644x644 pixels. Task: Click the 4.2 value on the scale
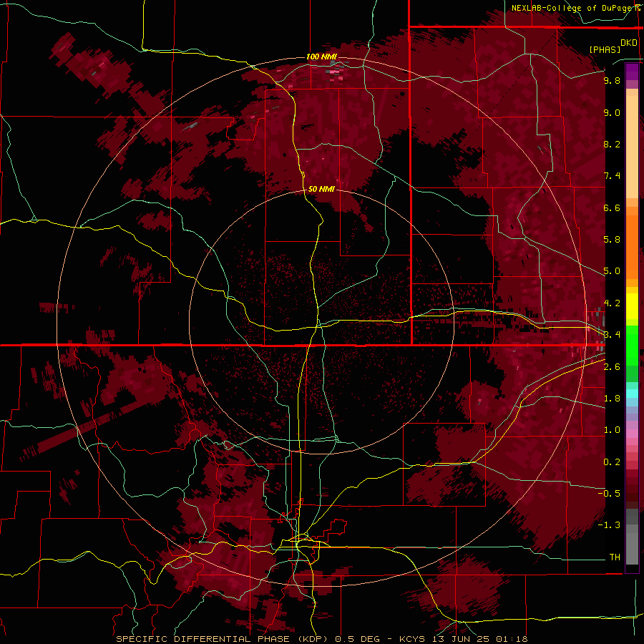pos(612,303)
